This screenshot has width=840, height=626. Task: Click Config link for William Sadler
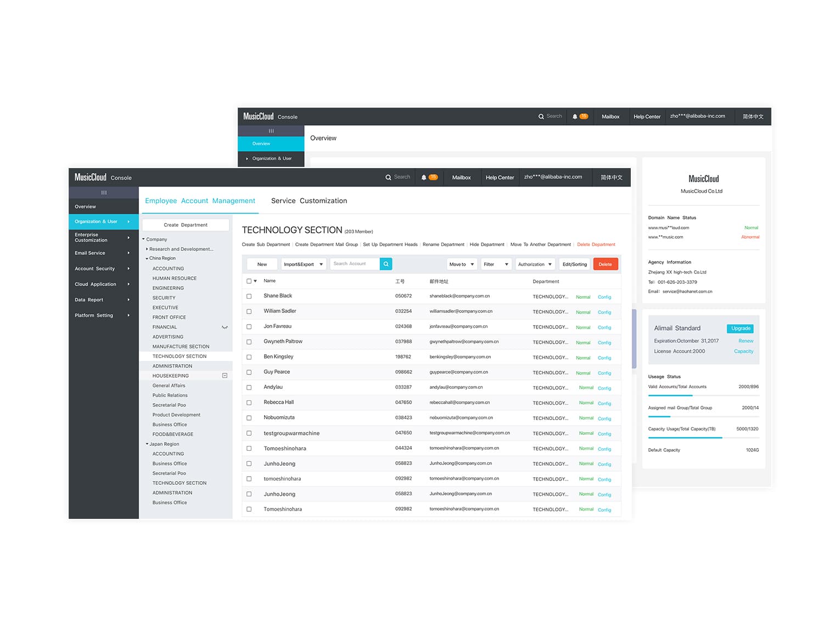(604, 312)
